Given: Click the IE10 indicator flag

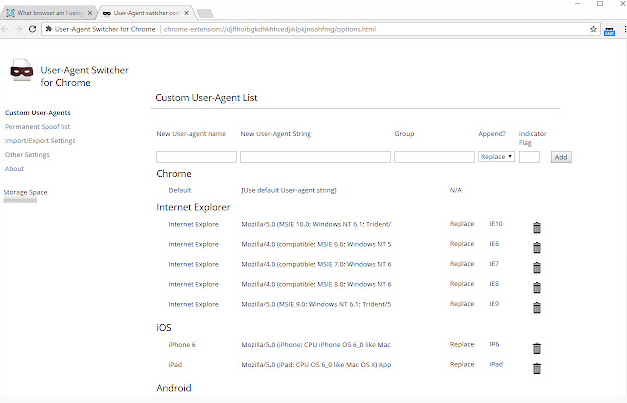Looking at the screenshot, I should (x=496, y=224).
